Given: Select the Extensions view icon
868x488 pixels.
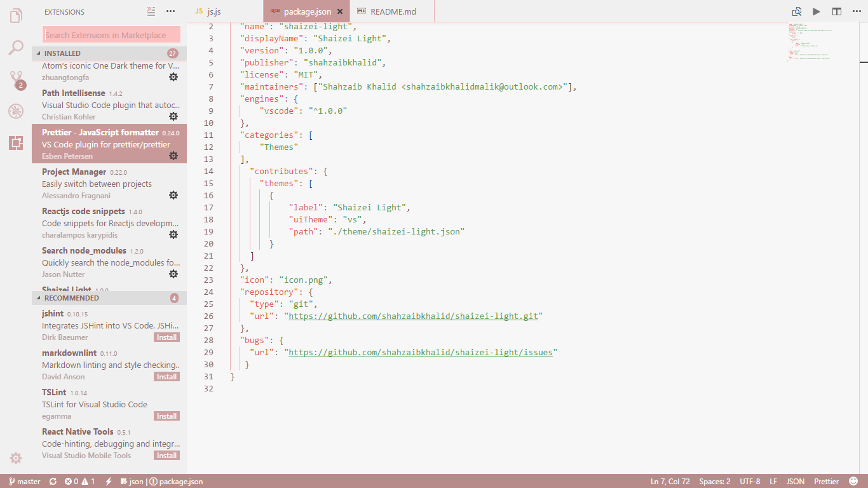Looking at the screenshot, I should click(16, 143).
